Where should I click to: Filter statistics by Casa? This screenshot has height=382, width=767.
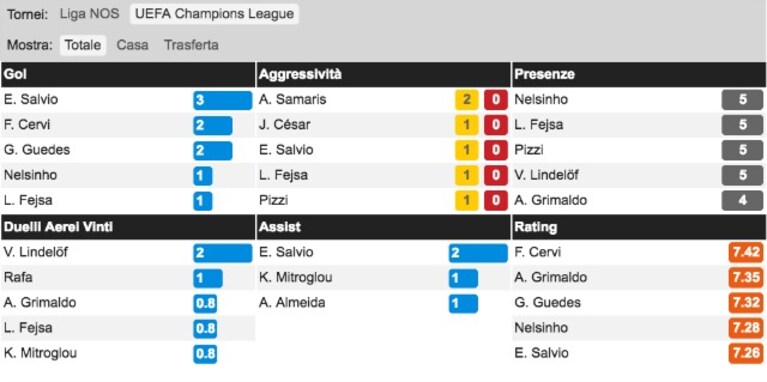(x=132, y=45)
